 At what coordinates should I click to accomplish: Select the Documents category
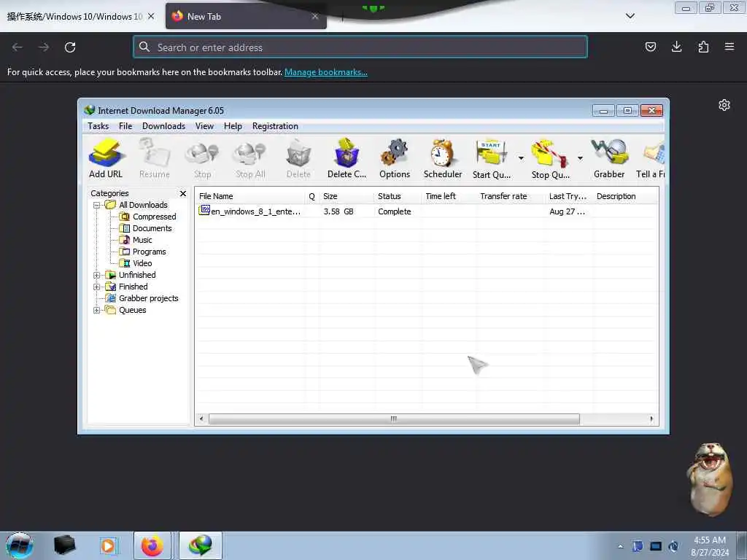pos(152,228)
